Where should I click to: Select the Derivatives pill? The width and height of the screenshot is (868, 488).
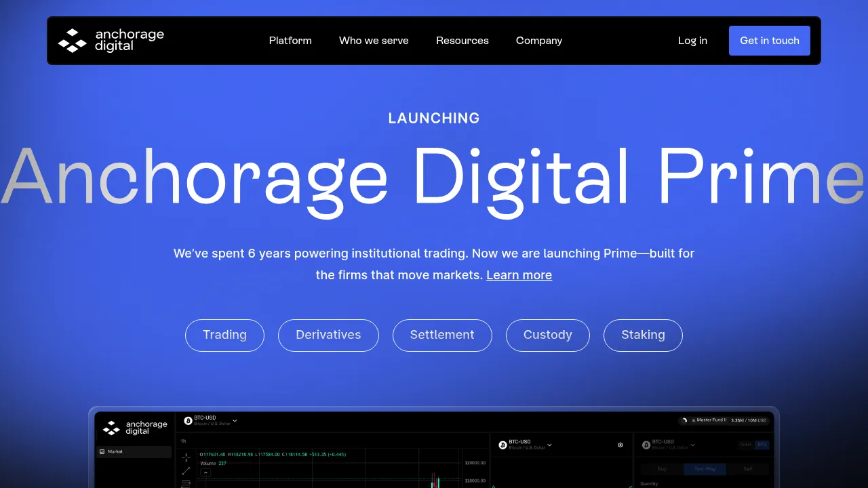pos(328,335)
